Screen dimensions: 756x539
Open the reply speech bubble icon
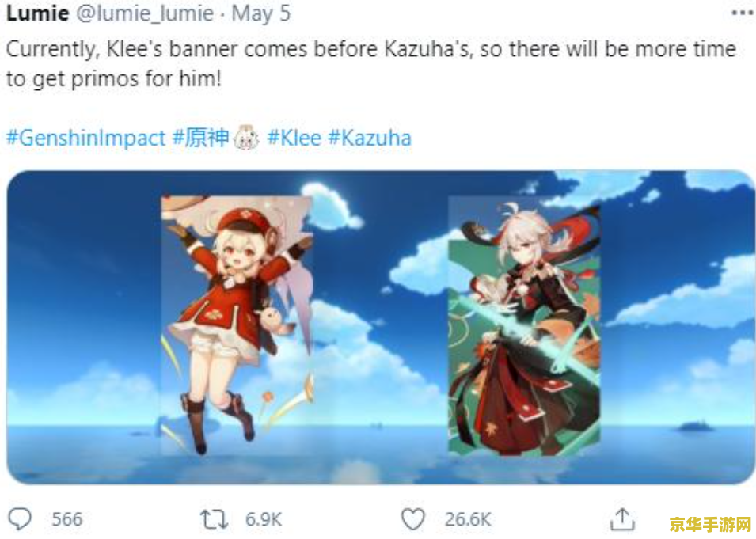[x=20, y=519]
